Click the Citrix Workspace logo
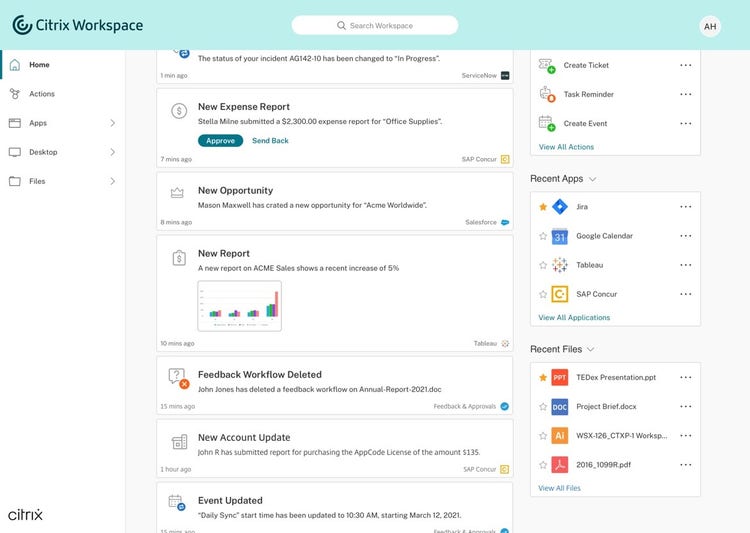 (77, 25)
